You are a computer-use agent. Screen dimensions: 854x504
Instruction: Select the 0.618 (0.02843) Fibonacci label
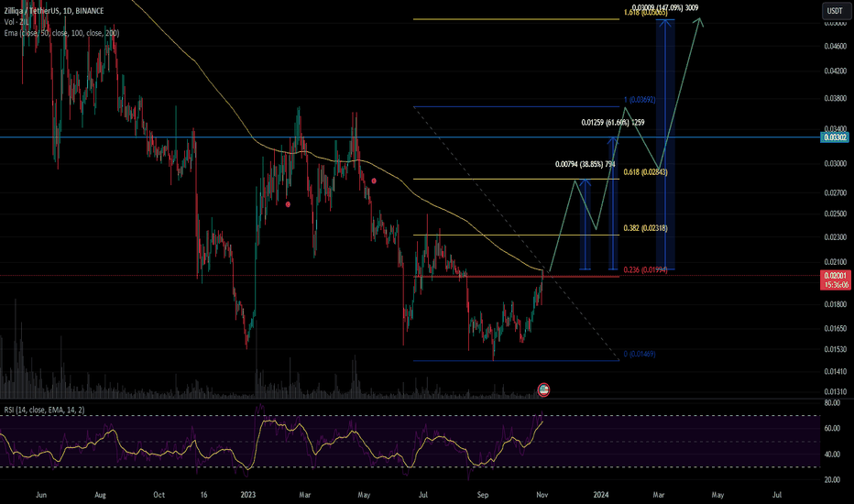tap(645, 172)
